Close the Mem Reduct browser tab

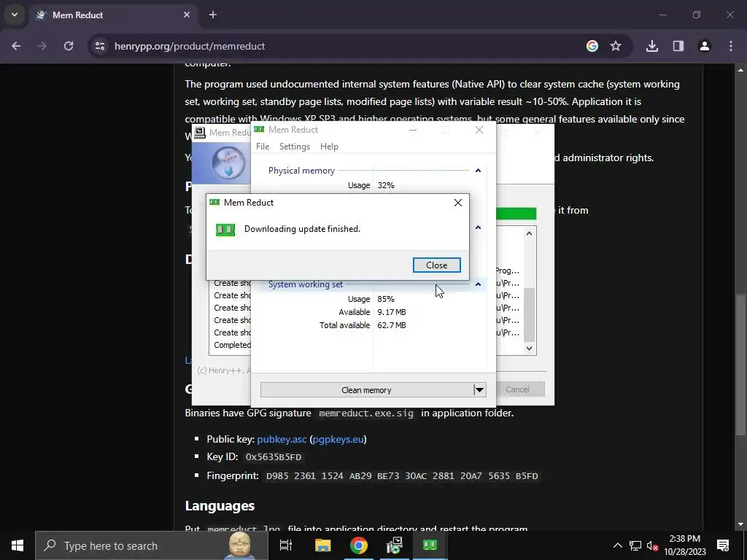coord(187,15)
